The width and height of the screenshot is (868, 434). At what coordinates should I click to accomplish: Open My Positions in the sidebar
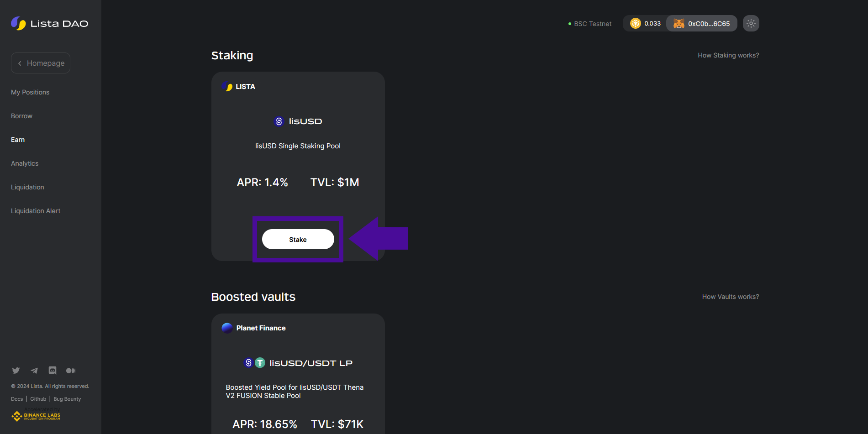30,92
